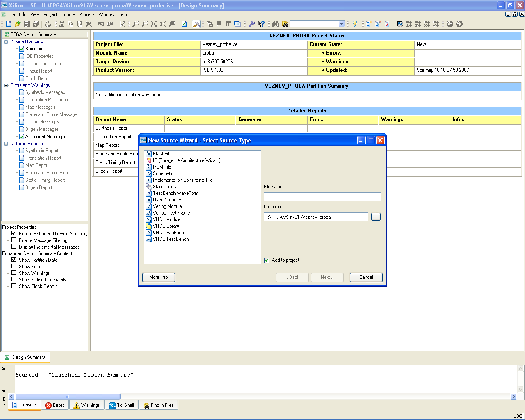Open the IOB Properties tree item

click(39, 56)
